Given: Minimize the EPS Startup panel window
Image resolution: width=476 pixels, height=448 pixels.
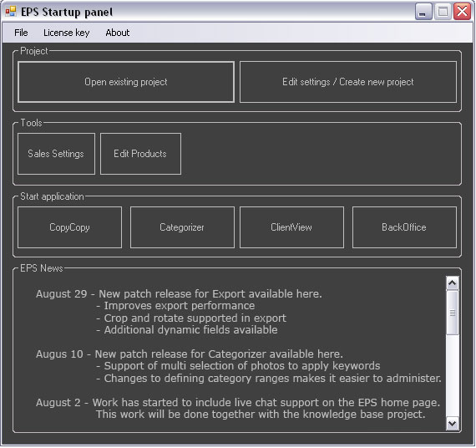Looking at the screenshot, I should coord(423,12).
